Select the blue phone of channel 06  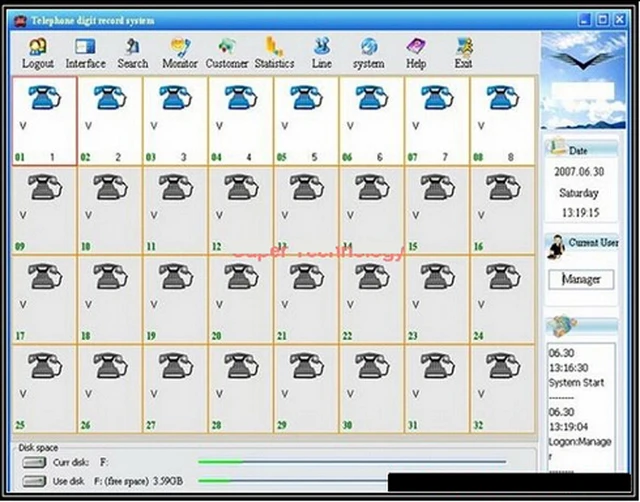click(x=372, y=97)
